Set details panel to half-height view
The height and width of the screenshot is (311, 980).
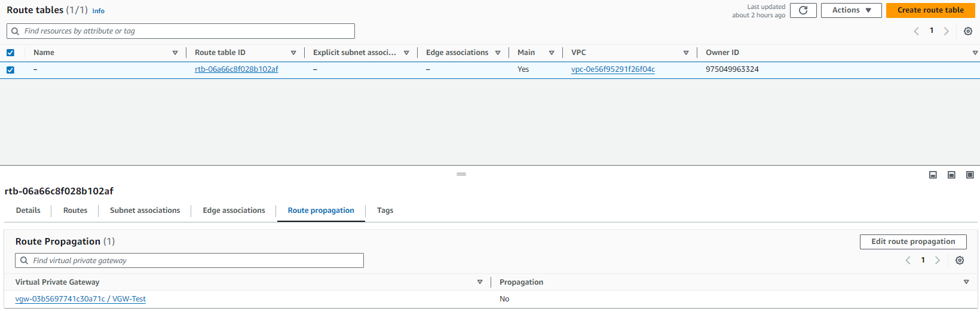[x=951, y=175]
